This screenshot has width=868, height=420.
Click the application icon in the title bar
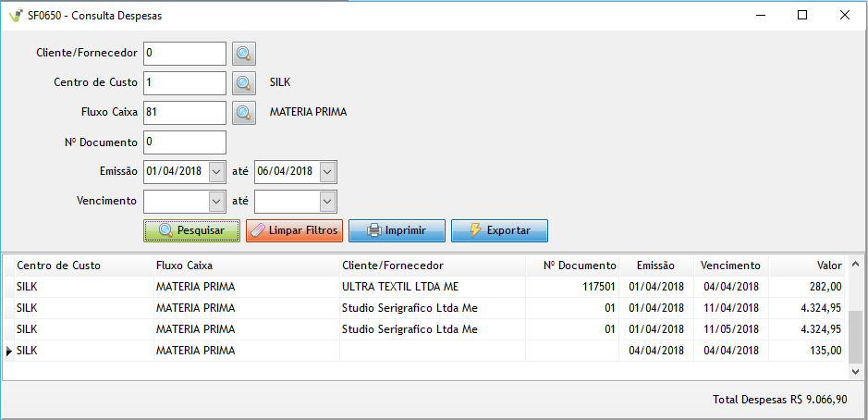(15, 16)
